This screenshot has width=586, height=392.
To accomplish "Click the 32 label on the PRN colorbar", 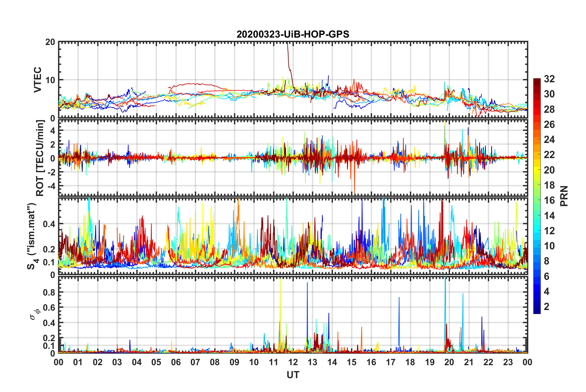I will [x=549, y=79].
